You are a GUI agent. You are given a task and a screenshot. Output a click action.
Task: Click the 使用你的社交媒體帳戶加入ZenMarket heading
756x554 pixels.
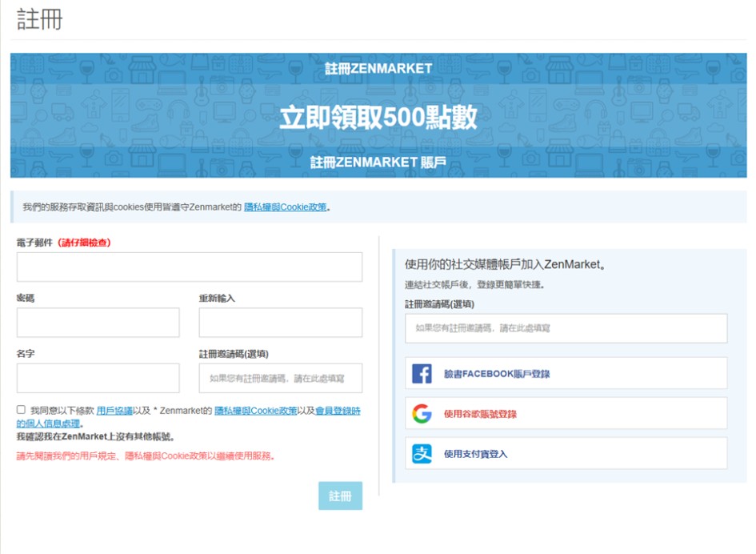tap(505, 264)
